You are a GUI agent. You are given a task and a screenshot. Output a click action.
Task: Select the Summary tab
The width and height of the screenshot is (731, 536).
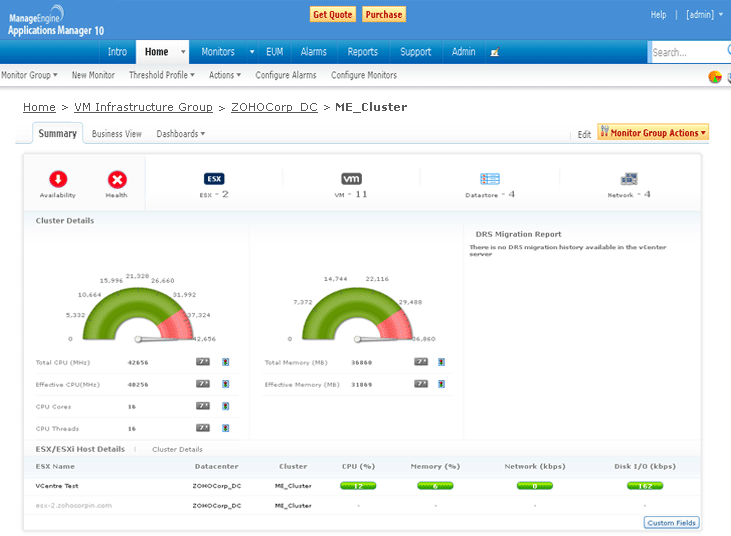pos(57,133)
